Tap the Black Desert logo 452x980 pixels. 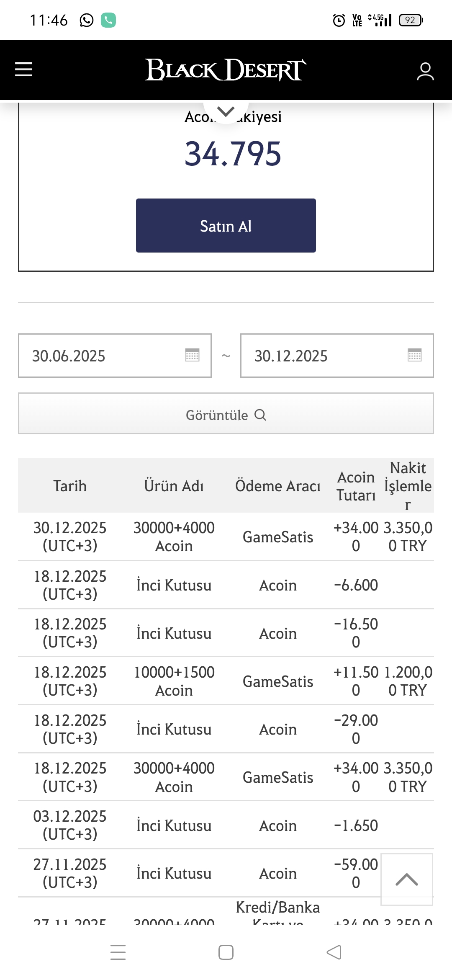[x=226, y=70]
